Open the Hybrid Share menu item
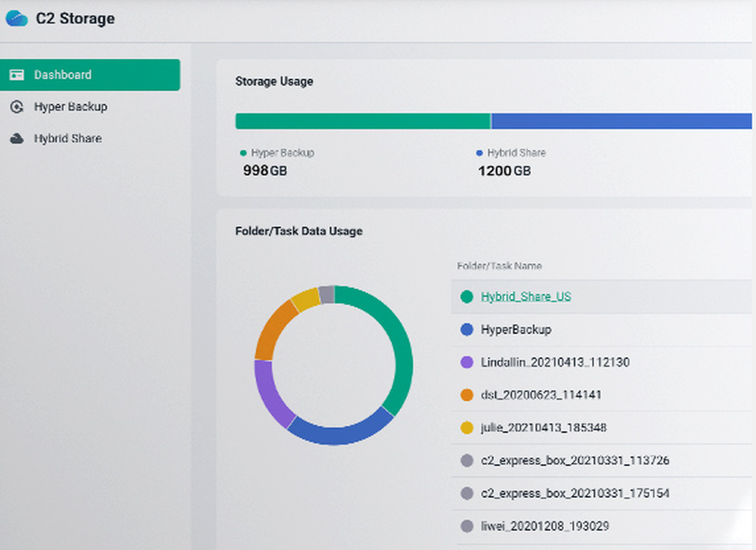Viewport: 756px width, 550px height. 90,138
